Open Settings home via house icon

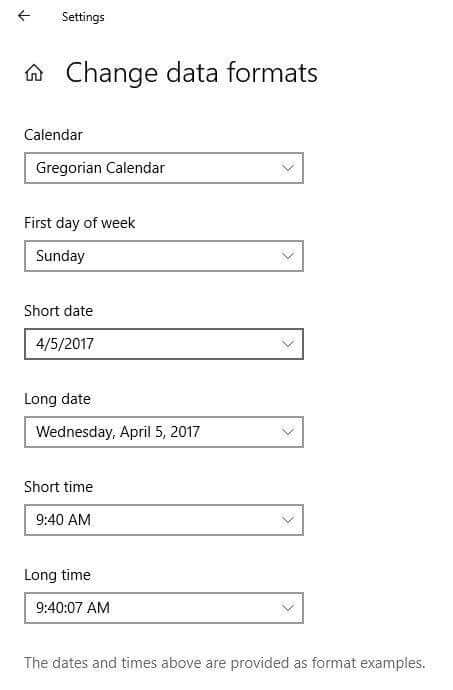click(x=34, y=73)
